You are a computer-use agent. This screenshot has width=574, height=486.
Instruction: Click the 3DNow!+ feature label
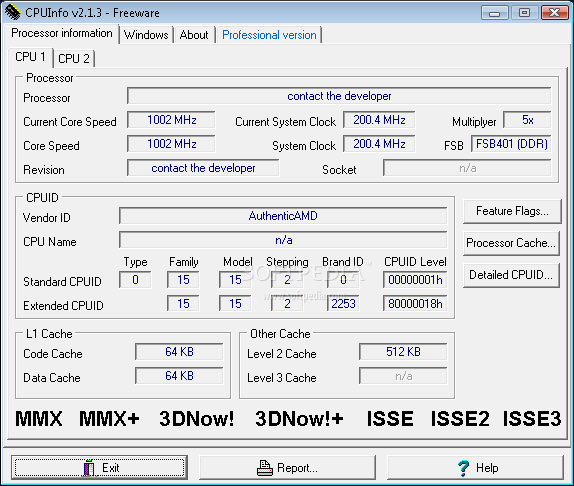pos(299,419)
